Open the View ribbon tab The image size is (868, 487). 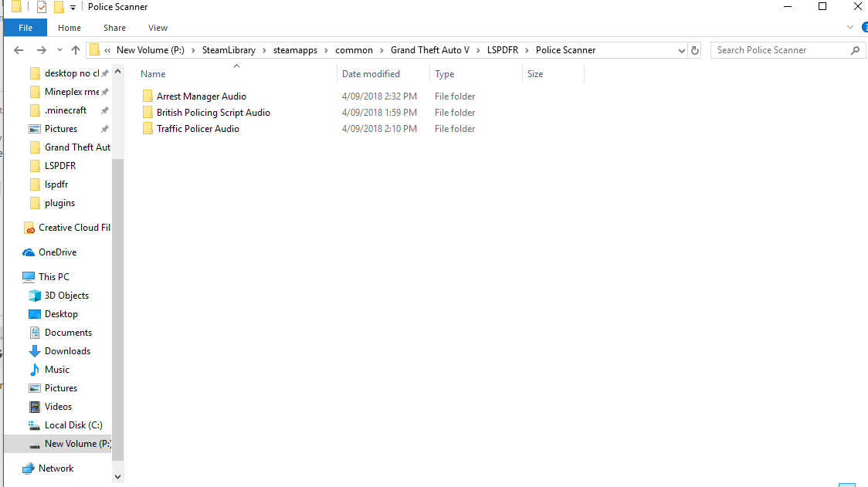coord(158,28)
